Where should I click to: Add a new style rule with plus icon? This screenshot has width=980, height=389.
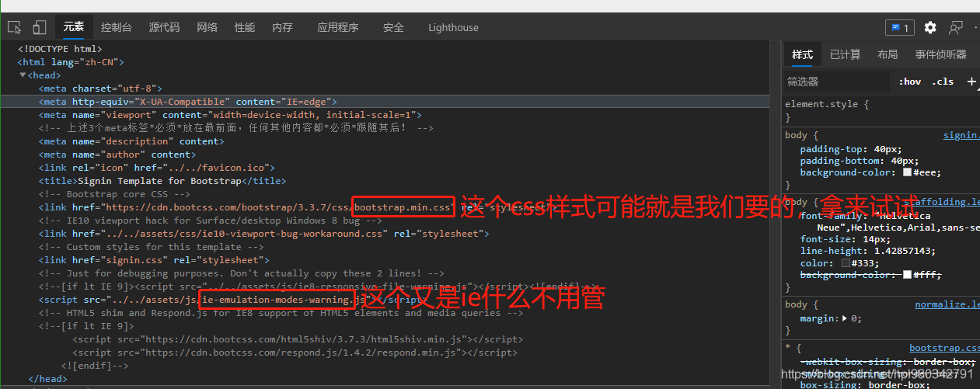point(971,81)
